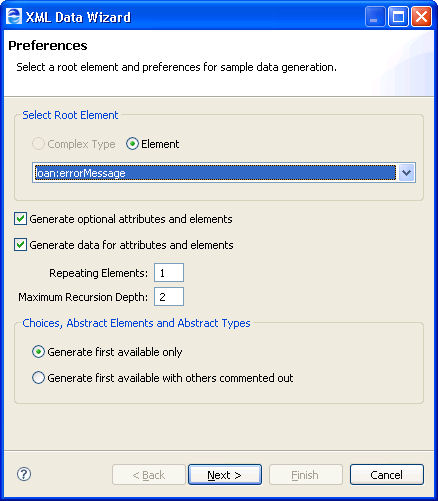Uncheck Generate optional attributes and elements

tap(20, 219)
